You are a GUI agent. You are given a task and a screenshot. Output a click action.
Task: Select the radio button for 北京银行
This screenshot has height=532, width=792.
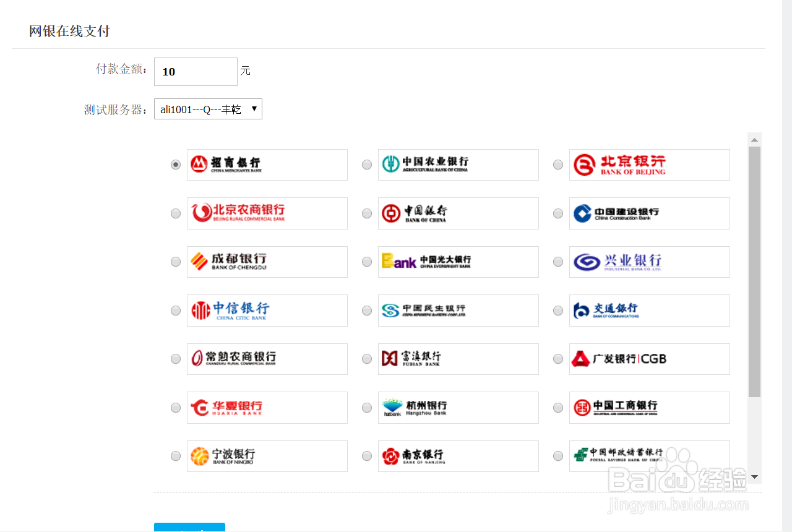[x=558, y=165]
